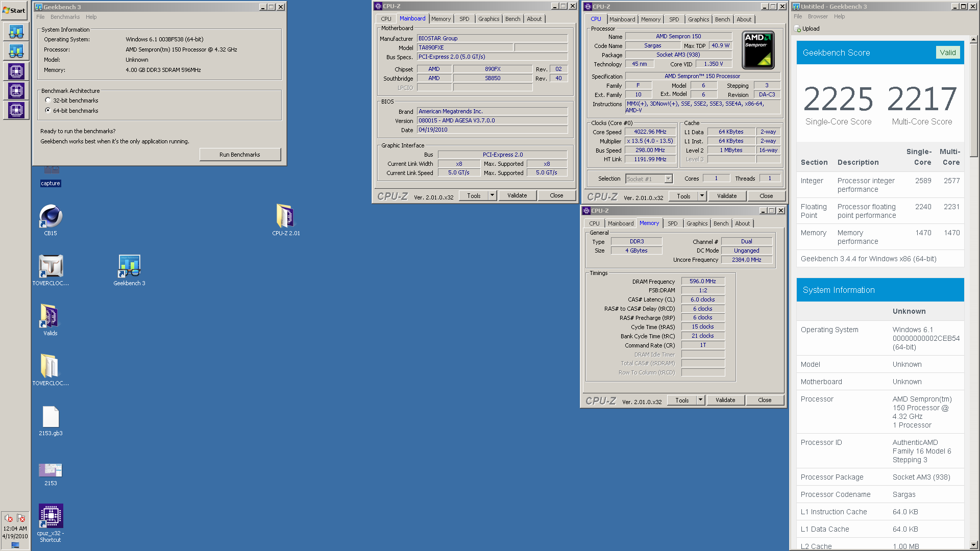Open the Benchmarks menu in Geekbench 3
The height and width of the screenshot is (551, 980).
pos(65,17)
